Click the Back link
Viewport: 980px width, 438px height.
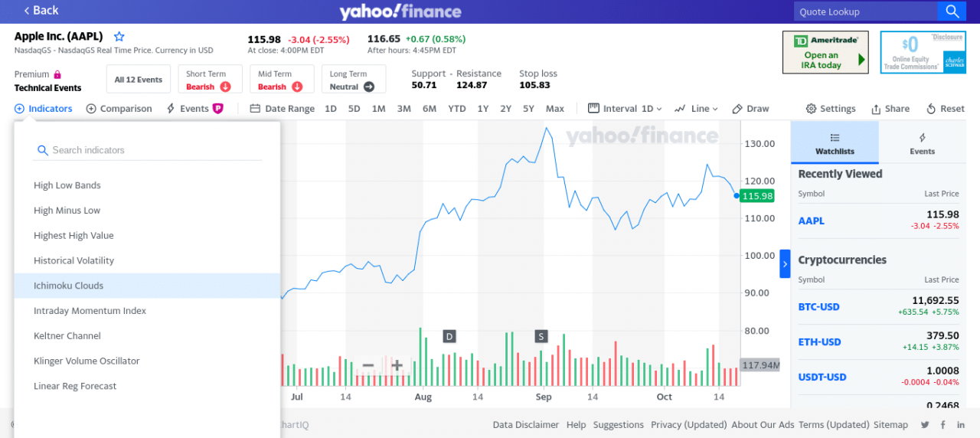coord(41,11)
